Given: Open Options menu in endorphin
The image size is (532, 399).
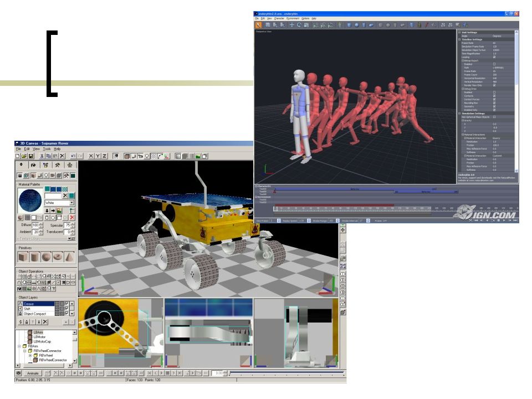Looking at the screenshot, I should 305,18.
